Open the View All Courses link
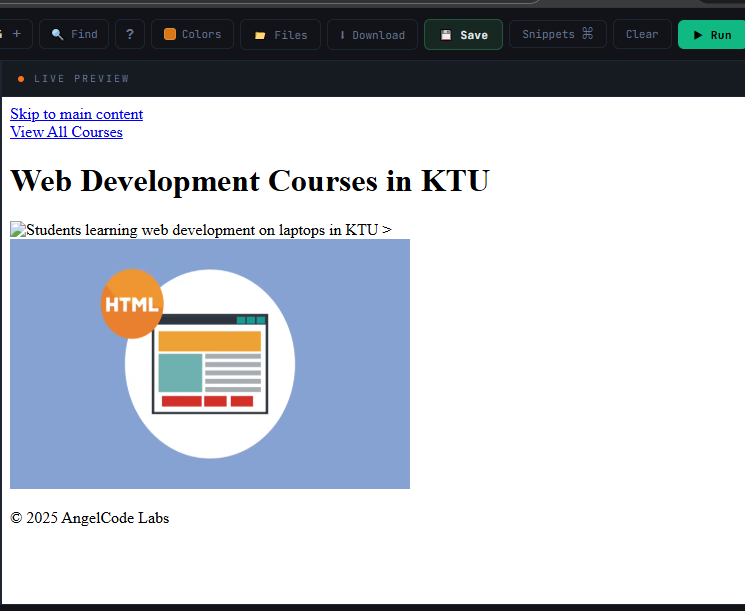 (x=67, y=132)
